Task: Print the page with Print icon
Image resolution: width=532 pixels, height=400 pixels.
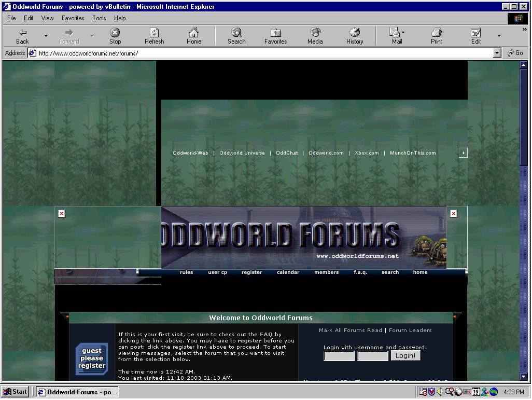Action: [436, 36]
